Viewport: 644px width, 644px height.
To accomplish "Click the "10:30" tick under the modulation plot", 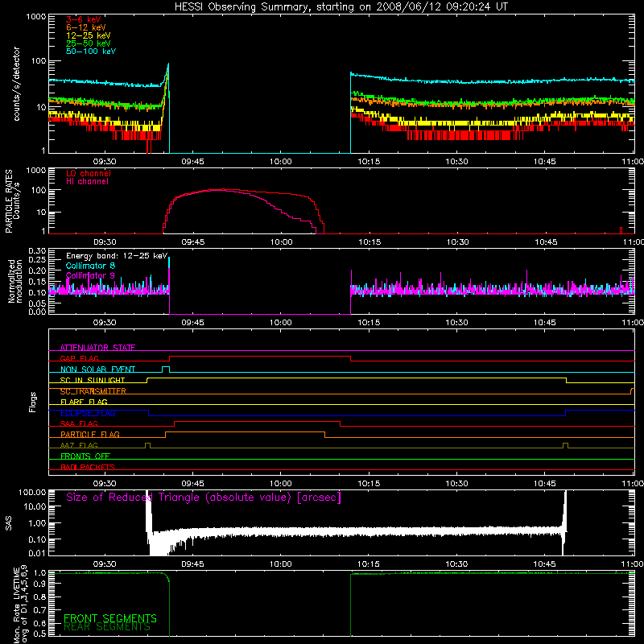I will coord(456,323).
